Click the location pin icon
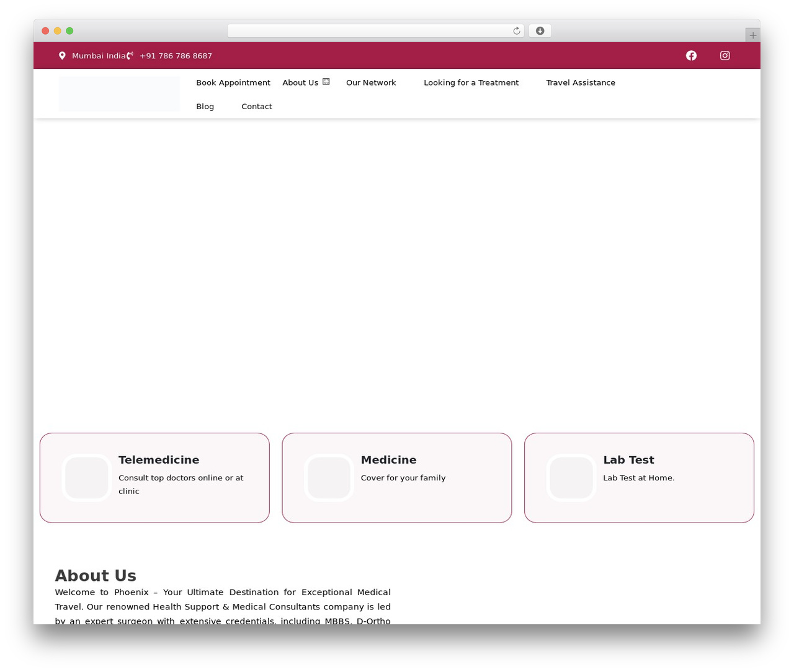 point(62,56)
